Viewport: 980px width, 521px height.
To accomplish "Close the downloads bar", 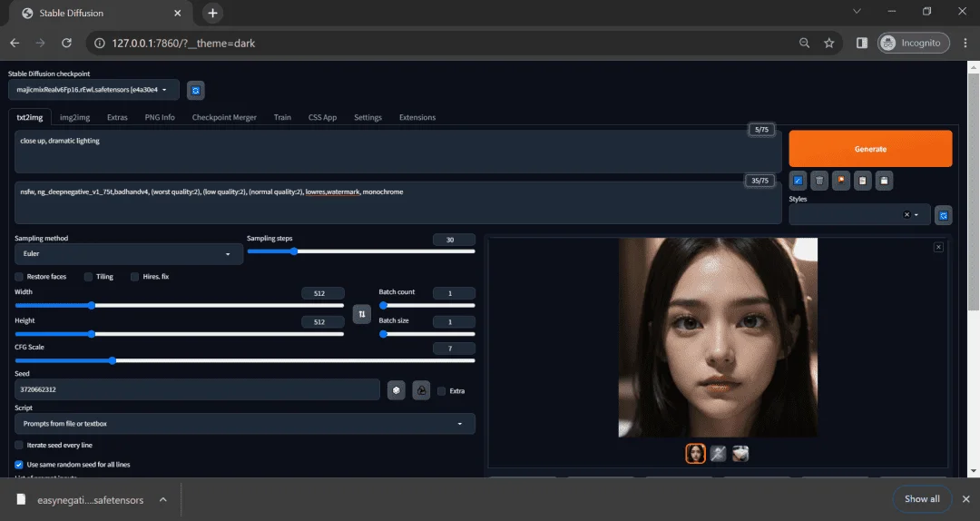I will (965, 499).
